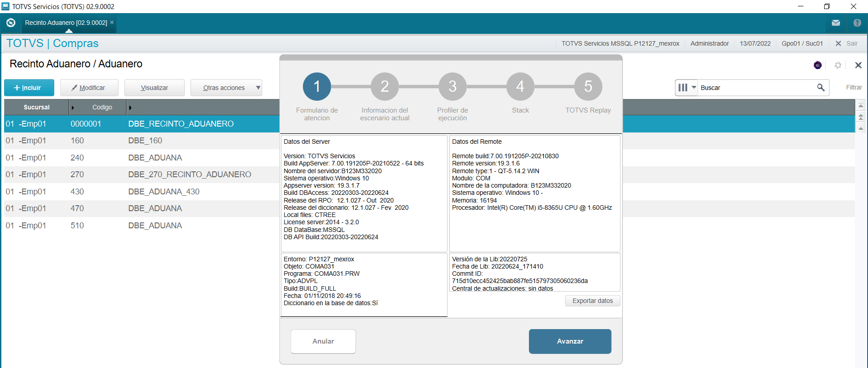Go to step 1 Formulario de atencion
868x368 pixels.
tap(317, 86)
